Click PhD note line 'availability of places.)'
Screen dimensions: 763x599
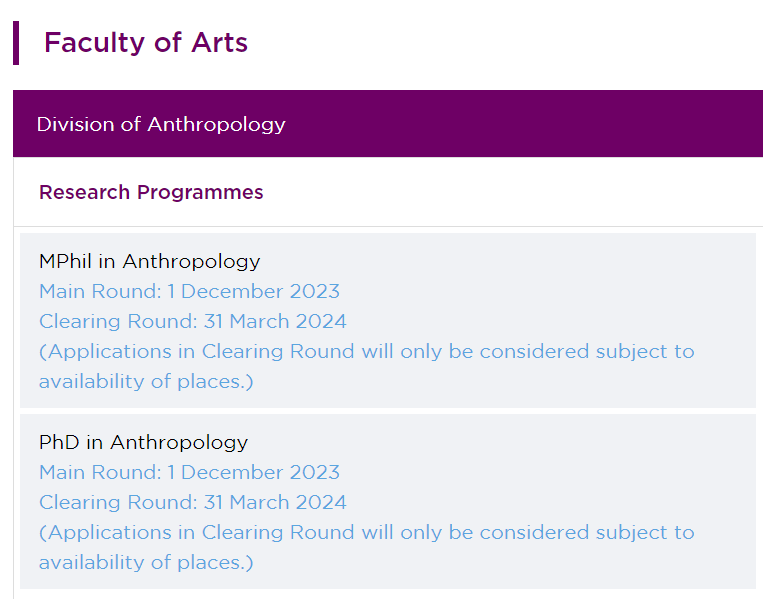[146, 563]
